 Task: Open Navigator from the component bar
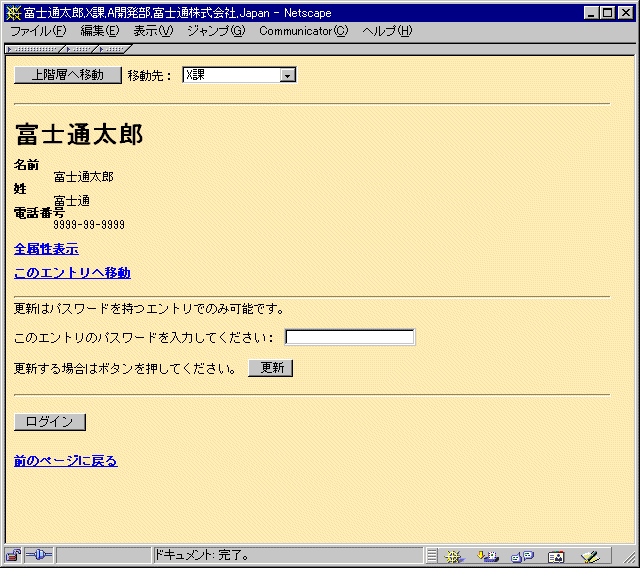[x=454, y=556]
